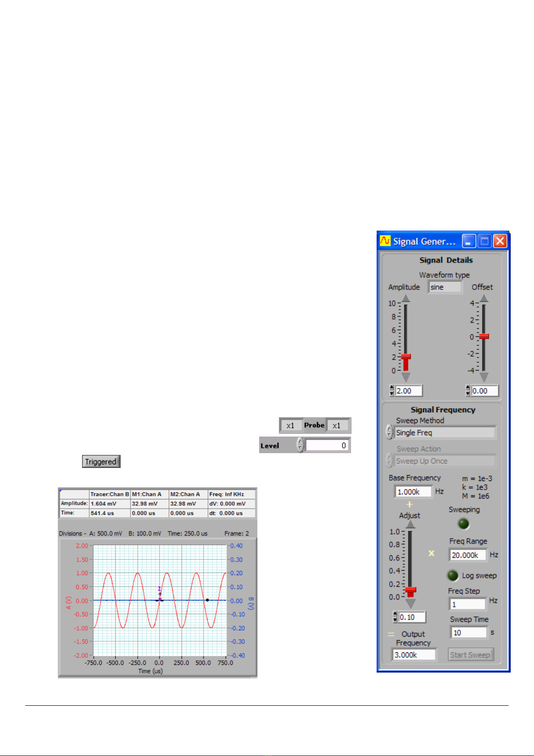
Task: Toggle channel B x1 probe button
Action: tap(338, 425)
